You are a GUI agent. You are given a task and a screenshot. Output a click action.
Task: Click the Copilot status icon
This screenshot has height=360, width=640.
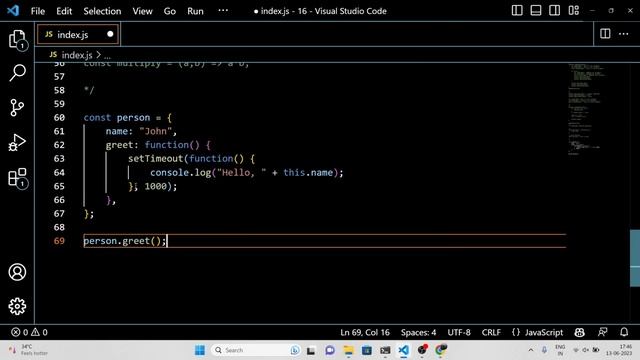click(x=580, y=332)
